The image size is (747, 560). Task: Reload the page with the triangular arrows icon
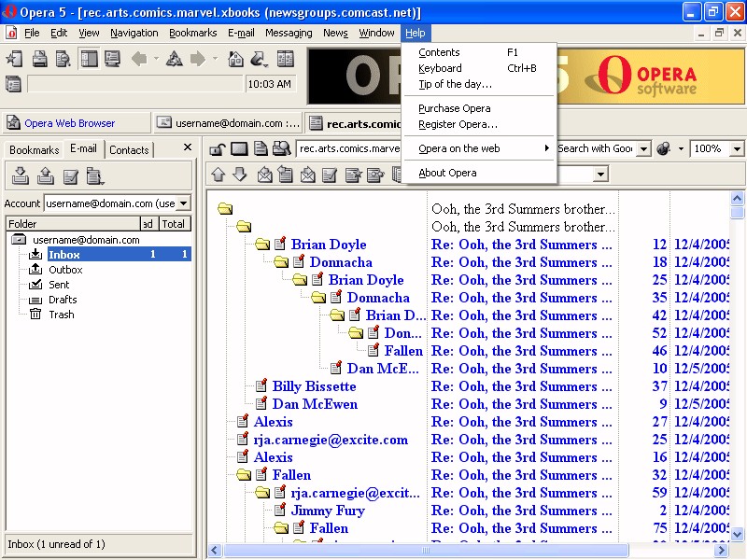click(x=175, y=59)
